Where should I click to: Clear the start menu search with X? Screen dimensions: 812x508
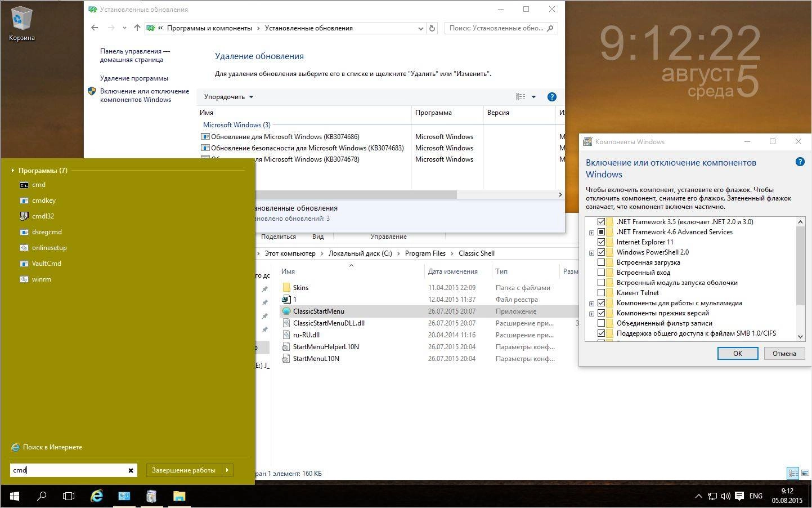tap(131, 470)
